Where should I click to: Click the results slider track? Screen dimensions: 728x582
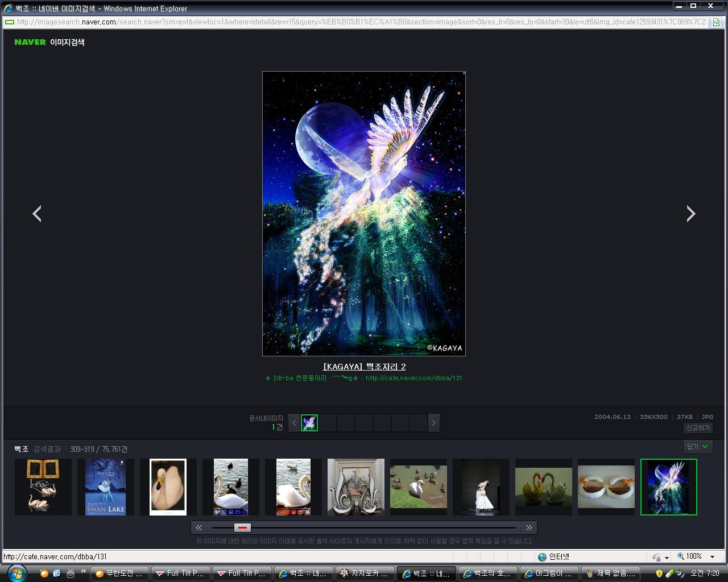coord(364,527)
